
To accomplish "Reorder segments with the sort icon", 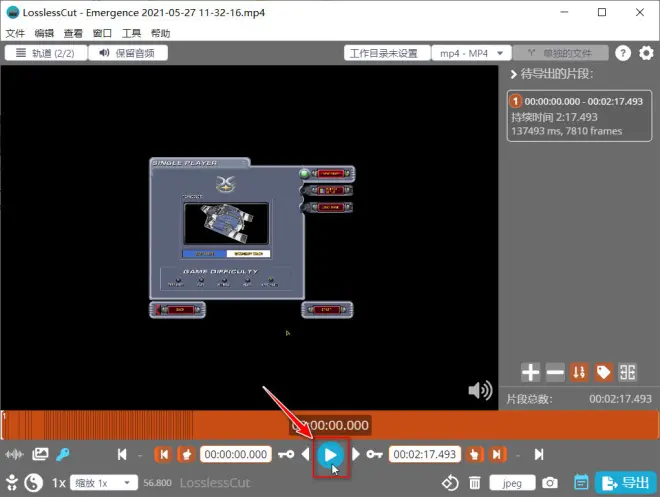I will [579, 372].
